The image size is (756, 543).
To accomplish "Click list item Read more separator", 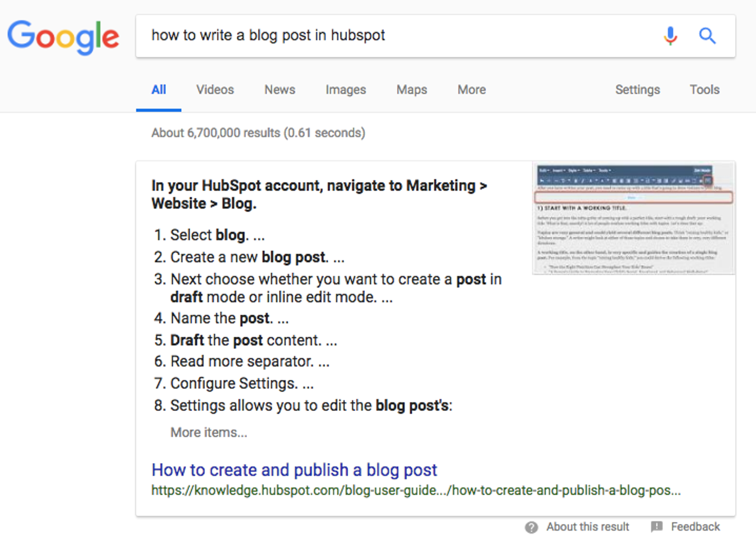I will [241, 361].
